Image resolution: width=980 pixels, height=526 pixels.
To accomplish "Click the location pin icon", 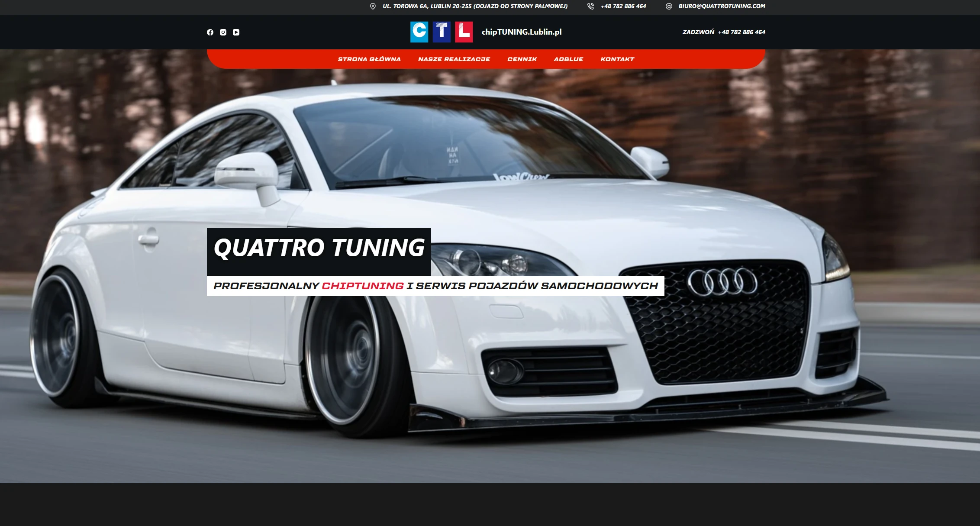I will click(373, 6).
